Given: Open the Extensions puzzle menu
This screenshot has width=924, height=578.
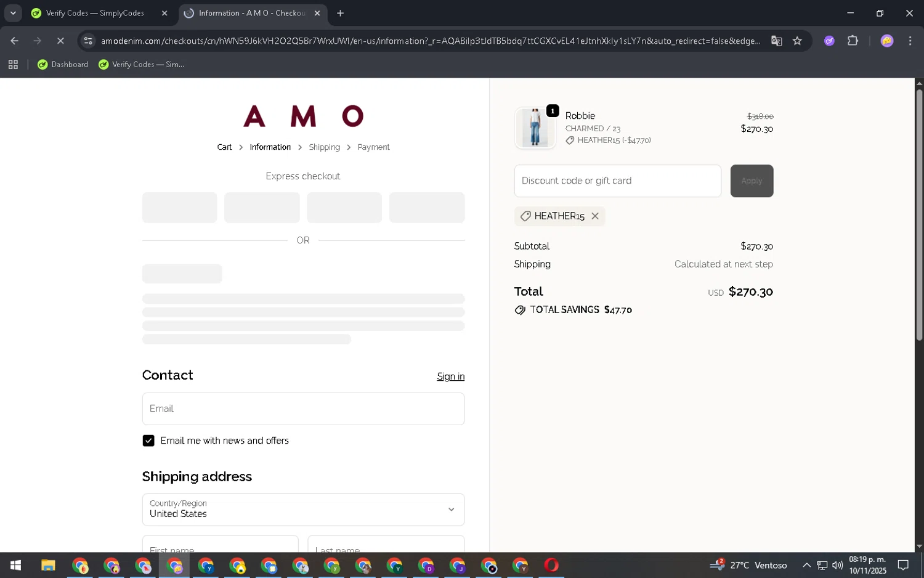Looking at the screenshot, I should pos(853,41).
